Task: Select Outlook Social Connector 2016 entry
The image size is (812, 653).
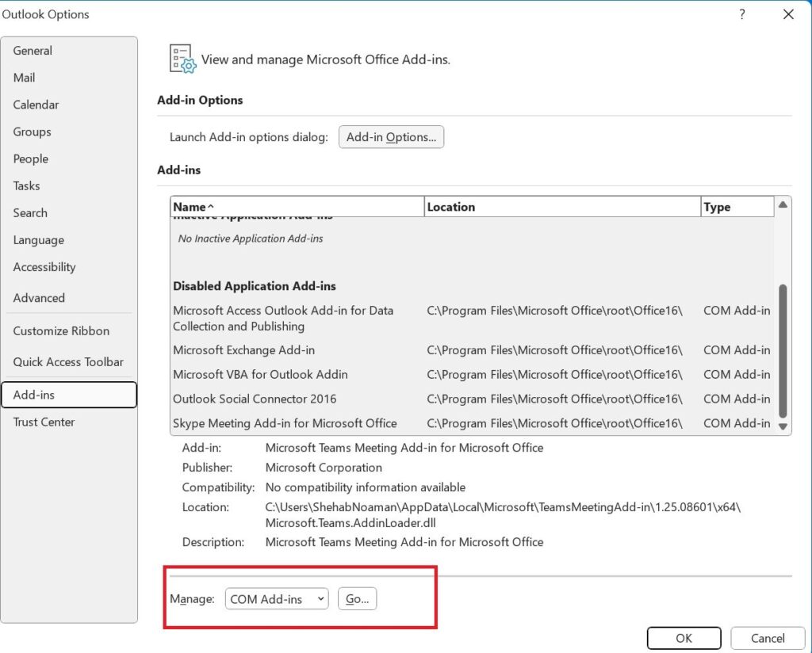Action: 255,399
